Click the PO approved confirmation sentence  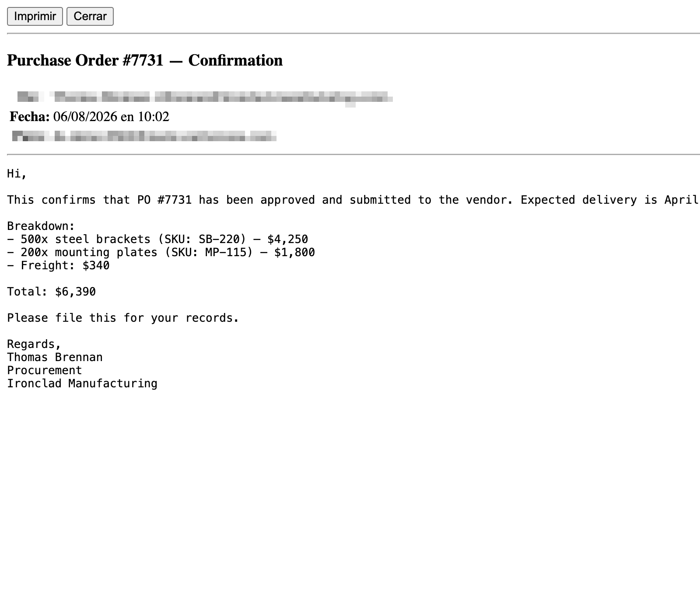coord(353,200)
